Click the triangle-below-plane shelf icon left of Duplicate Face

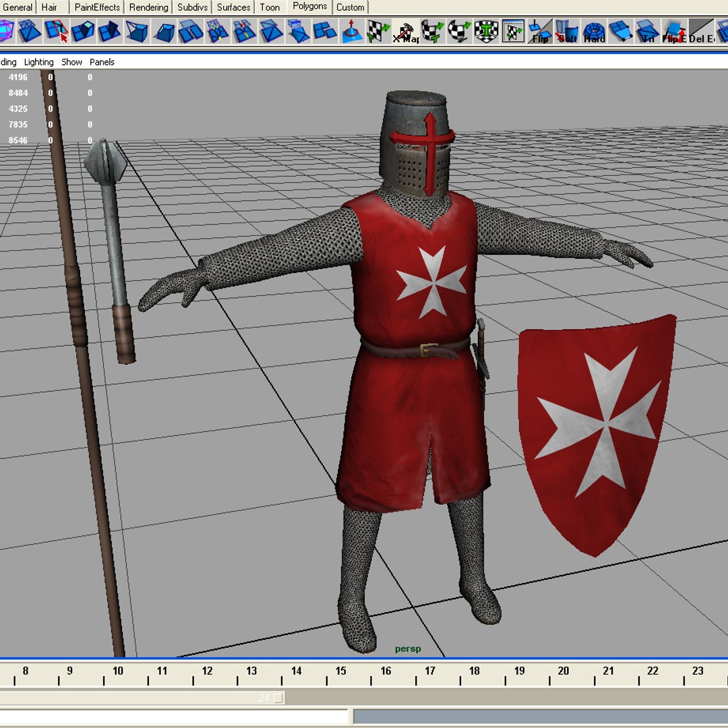coord(271,32)
